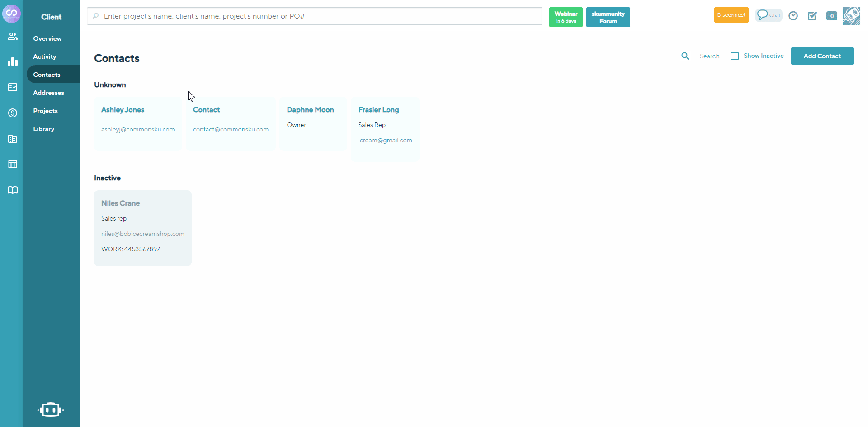The image size is (868, 427).
Task: Enable the Show Inactive checkbox
Action: click(x=735, y=56)
